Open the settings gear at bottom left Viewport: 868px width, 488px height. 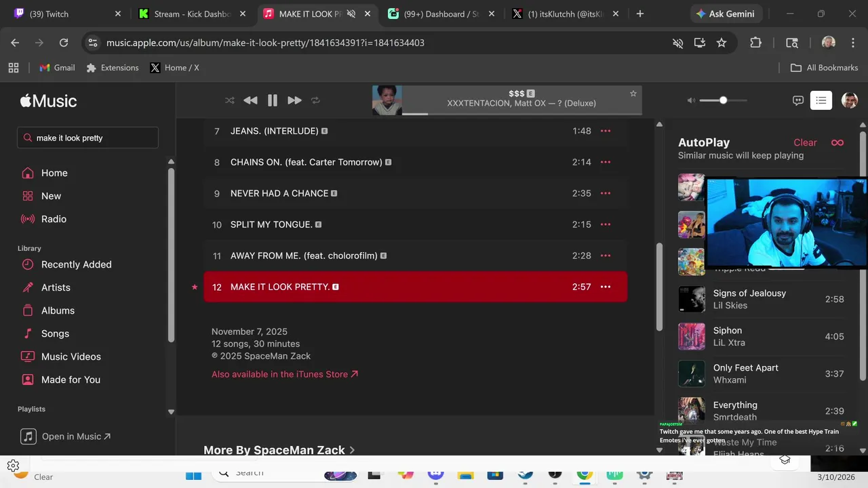tap(13, 466)
